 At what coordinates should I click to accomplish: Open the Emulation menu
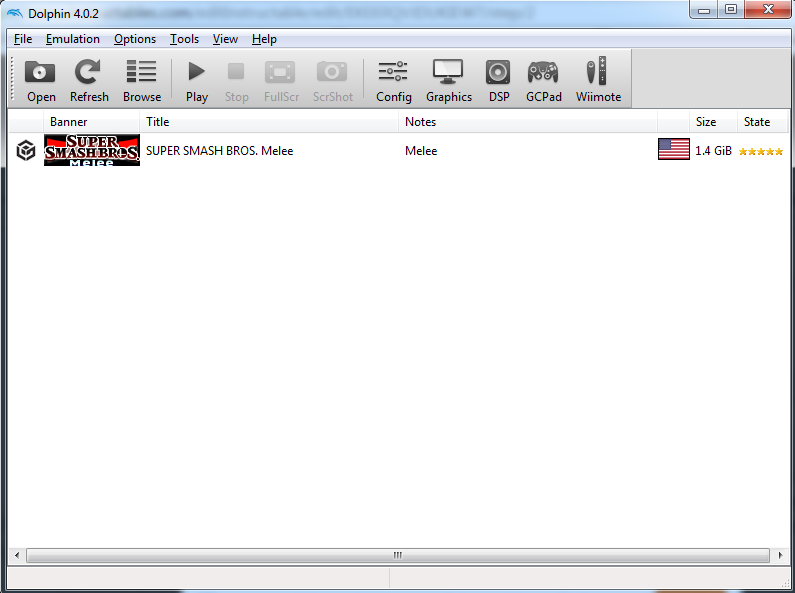pyautogui.click(x=73, y=39)
